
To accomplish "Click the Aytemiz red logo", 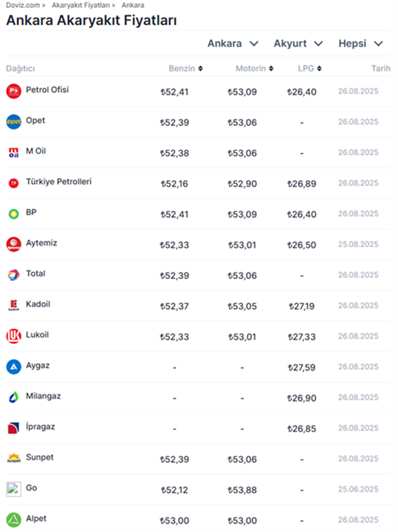I will (x=14, y=244).
